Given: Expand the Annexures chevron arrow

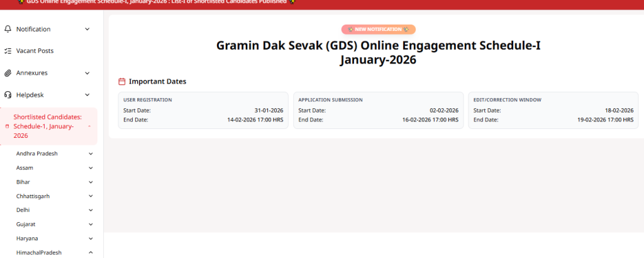Looking at the screenshot, I should point(87,73).
